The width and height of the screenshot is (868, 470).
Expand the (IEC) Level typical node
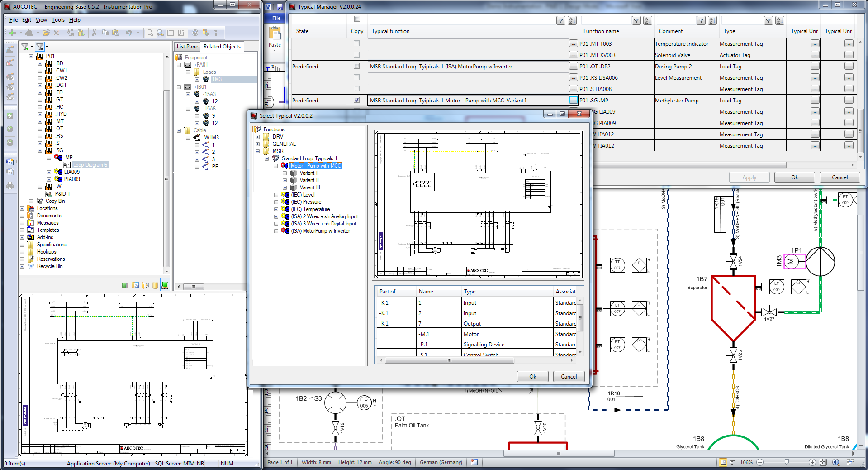(276, 195)
